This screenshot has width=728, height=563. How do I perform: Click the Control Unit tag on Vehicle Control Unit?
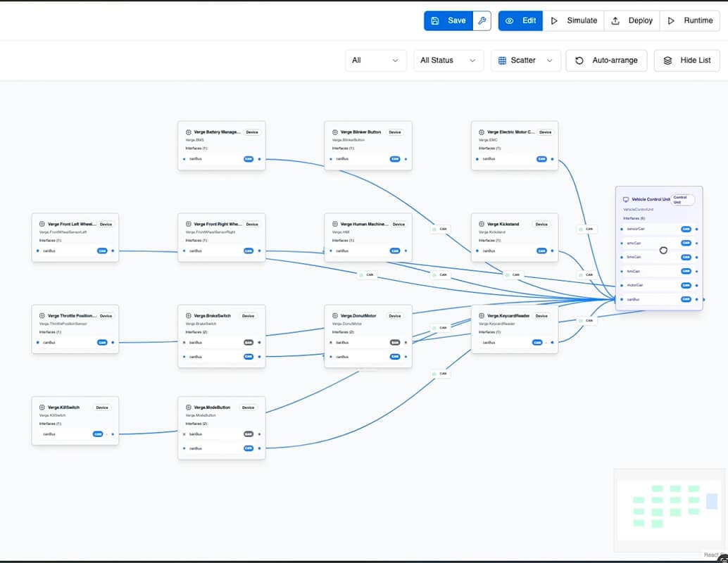pos(682,200)
